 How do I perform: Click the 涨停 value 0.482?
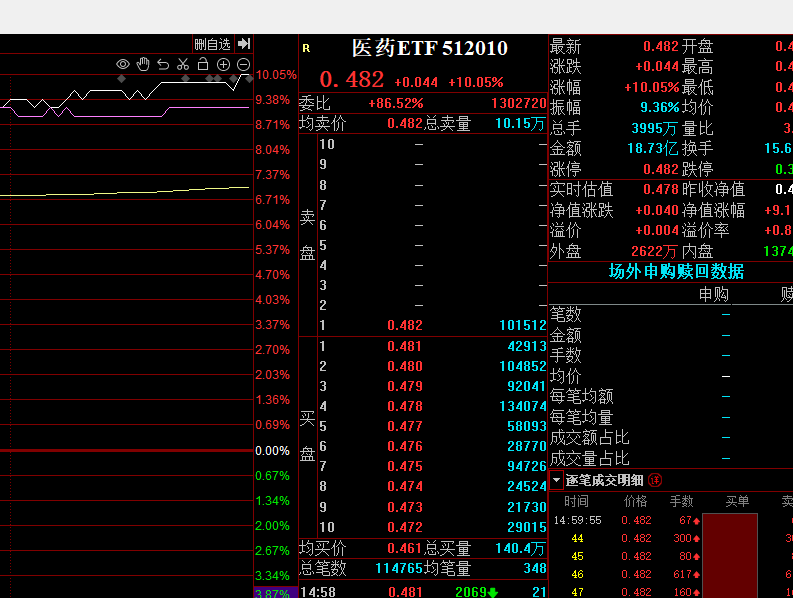660,169
